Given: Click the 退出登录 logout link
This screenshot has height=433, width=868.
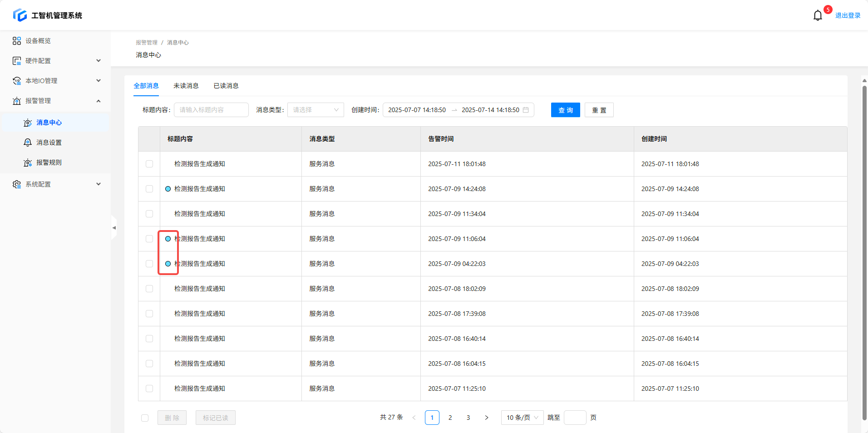Looking at the screenshot, I should 848,15.
